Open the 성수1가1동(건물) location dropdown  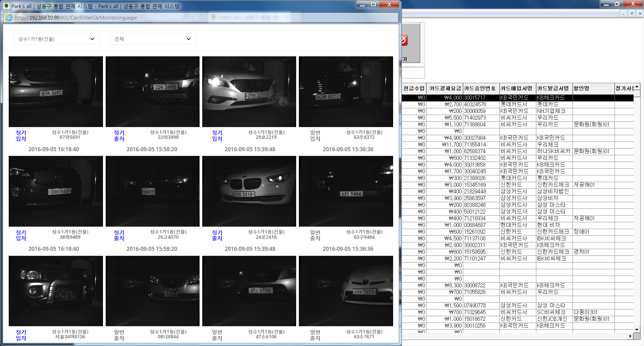coord(56,39)
